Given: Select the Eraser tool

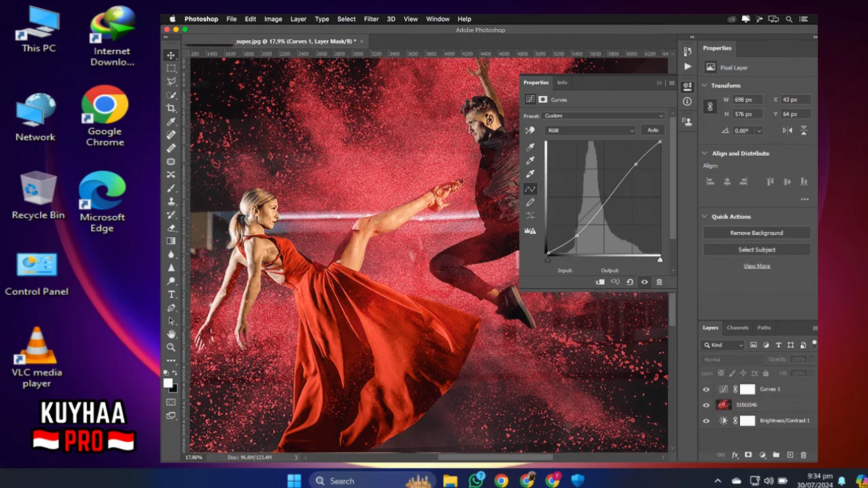Looking at the screenshot, I should (172, 228).
